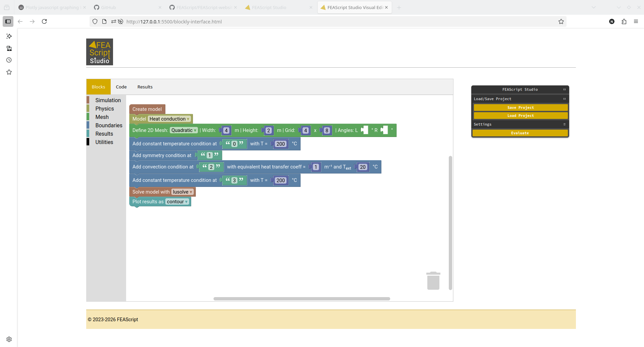Click the boundary "0" temperature value 200
The image size is (644, 347).
(x=281, y=144)
